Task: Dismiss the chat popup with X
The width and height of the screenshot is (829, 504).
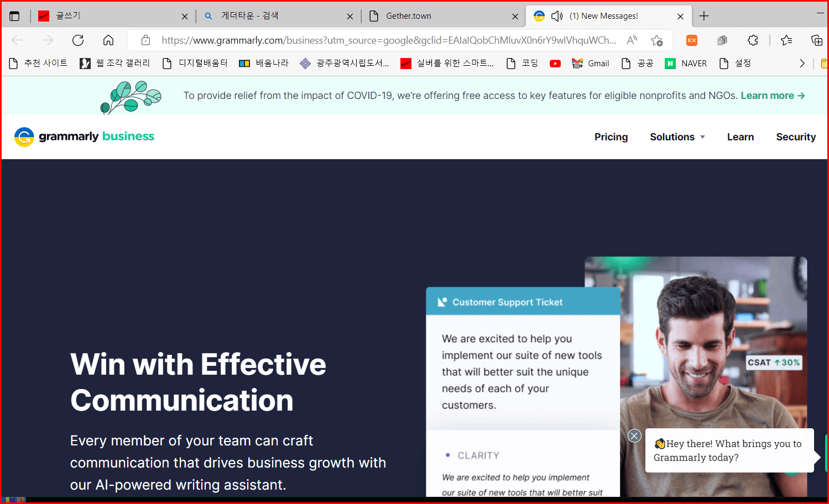Action: pyautogui.click(x=634, y=436)
